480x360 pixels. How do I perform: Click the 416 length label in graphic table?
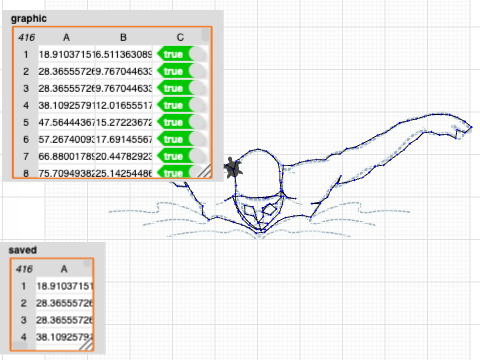click(x=26, y=37)
